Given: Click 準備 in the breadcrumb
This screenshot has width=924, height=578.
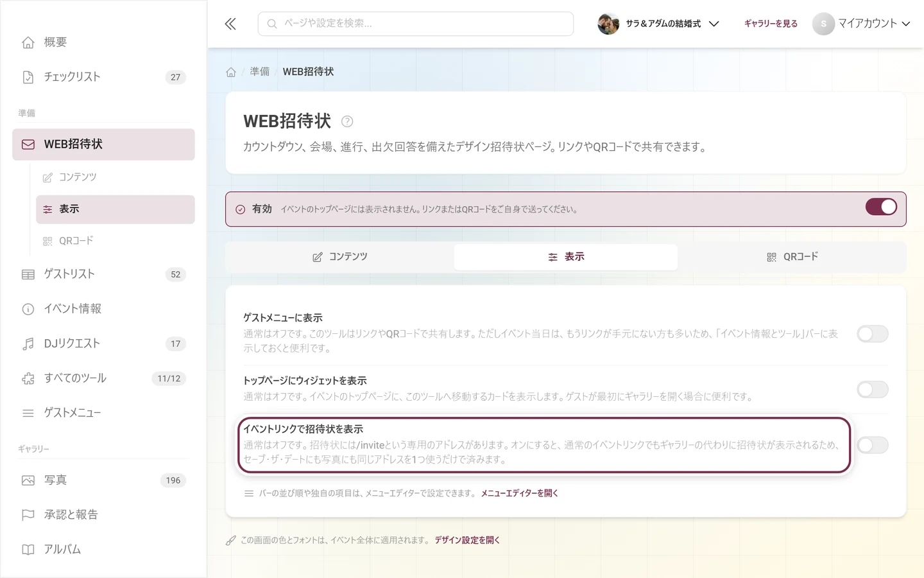Looking at the screenshot, I should point(260,72).
